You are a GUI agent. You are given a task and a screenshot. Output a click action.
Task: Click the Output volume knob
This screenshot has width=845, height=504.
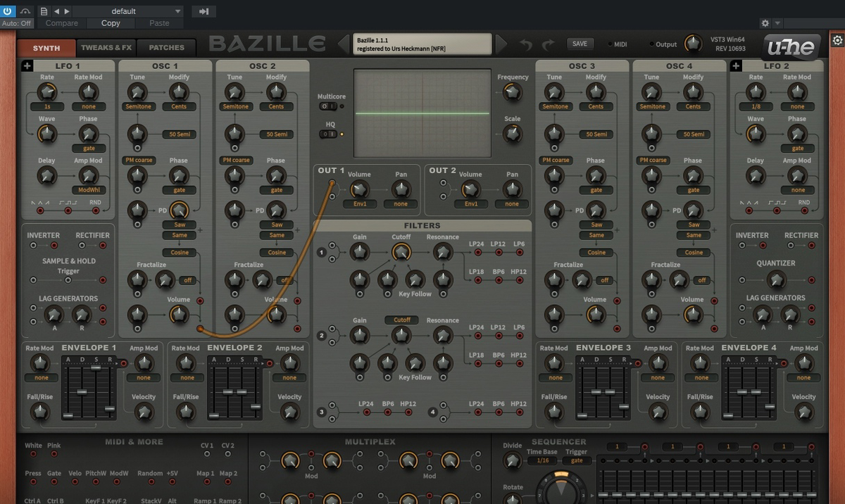point(693,44)
